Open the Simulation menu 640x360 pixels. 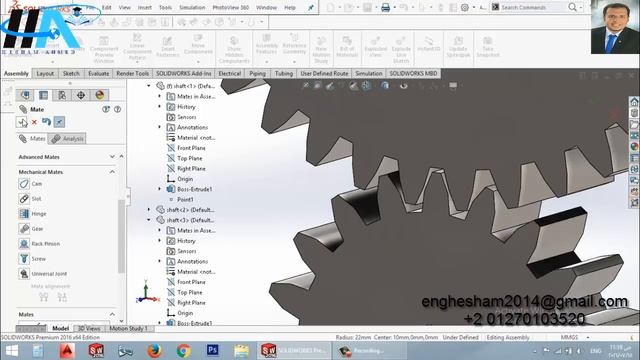(192, 7)
